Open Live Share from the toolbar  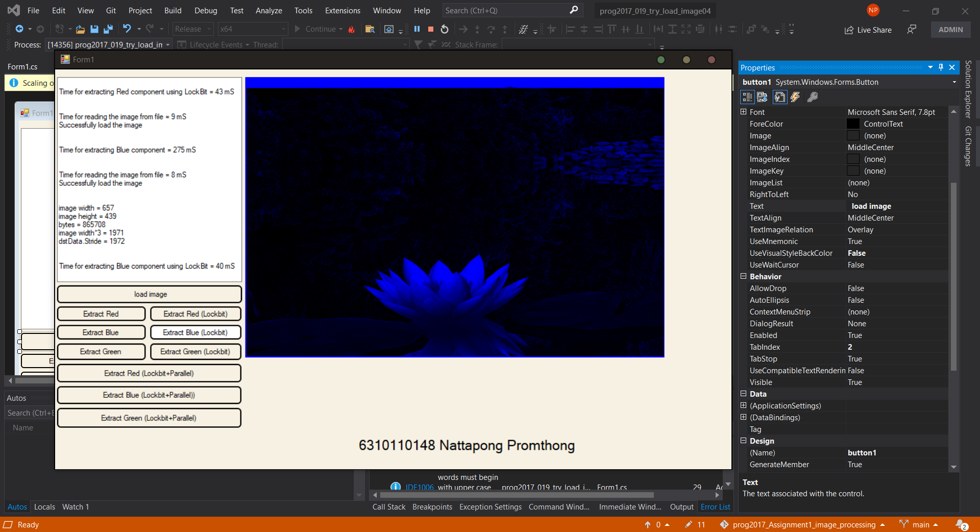(x=868, y=30)
